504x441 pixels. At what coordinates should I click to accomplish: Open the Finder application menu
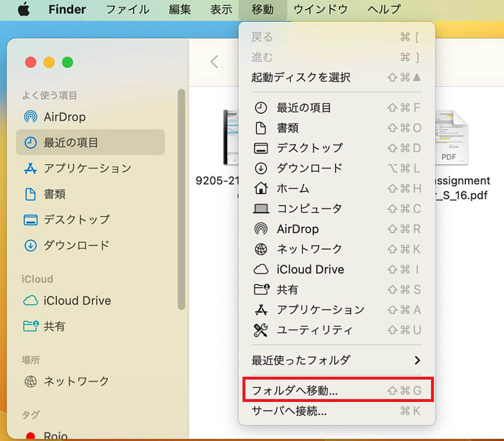pos(67,9)
